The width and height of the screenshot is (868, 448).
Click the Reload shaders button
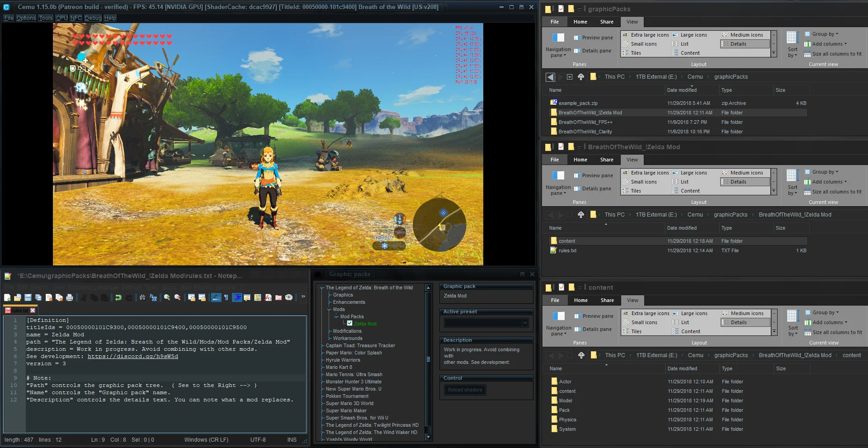click(x=465, y=390)
